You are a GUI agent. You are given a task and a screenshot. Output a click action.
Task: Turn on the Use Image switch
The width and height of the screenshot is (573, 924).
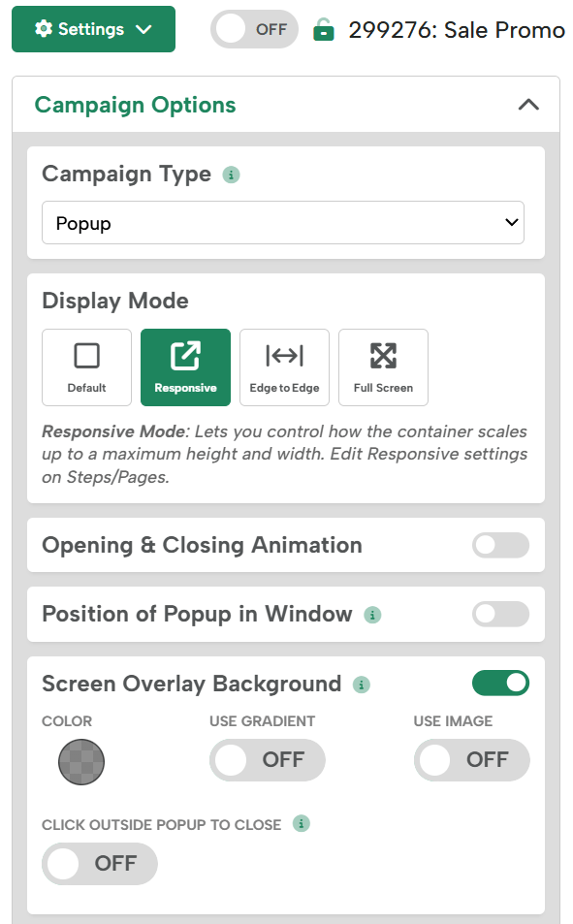point(471,760)
